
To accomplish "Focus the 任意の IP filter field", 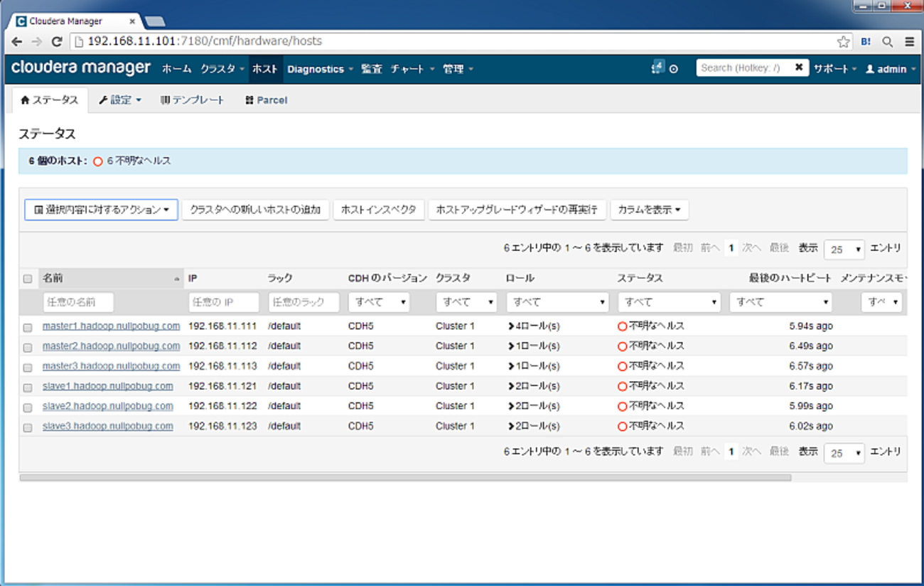I will 223,302.
